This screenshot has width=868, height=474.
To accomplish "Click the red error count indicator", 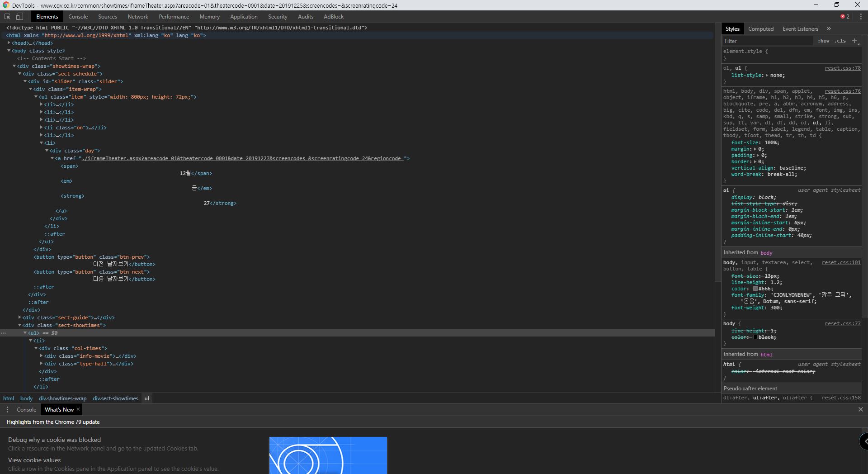I will pyautogui.click(x=844, y=16).
